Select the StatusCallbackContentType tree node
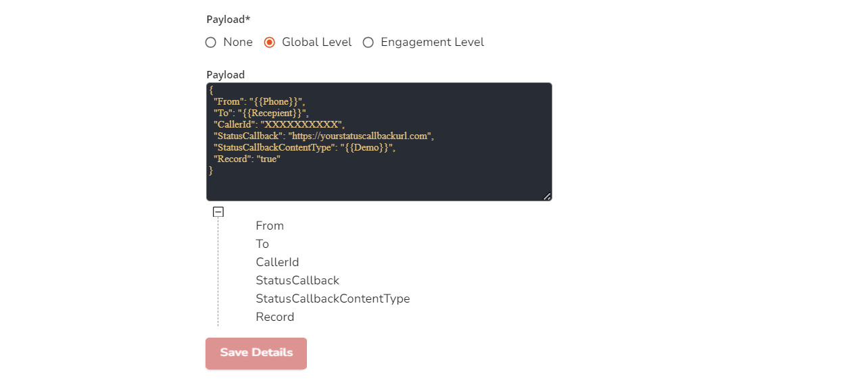Viewport: 868px width, 389px height. coord(333,299)
